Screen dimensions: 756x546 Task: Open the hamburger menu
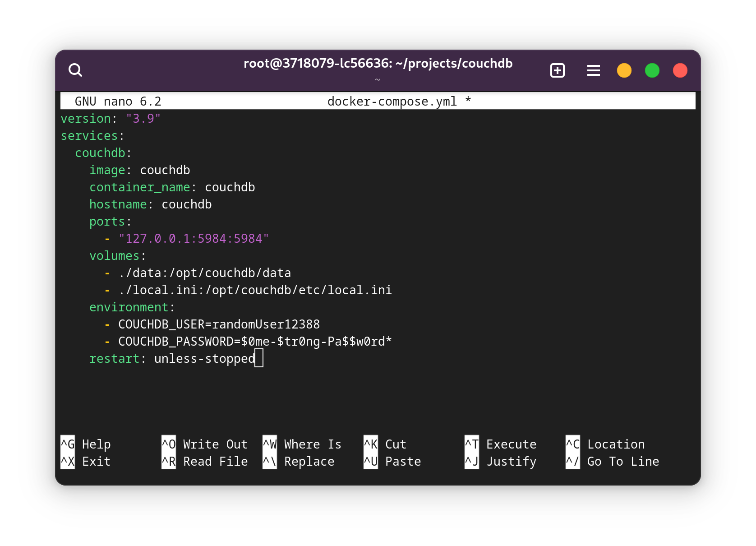593,70
